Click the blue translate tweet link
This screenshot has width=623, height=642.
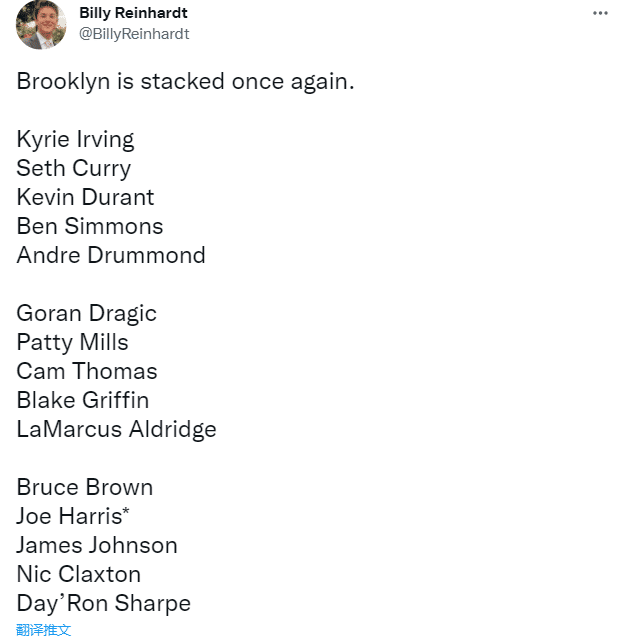click(44, 630)
